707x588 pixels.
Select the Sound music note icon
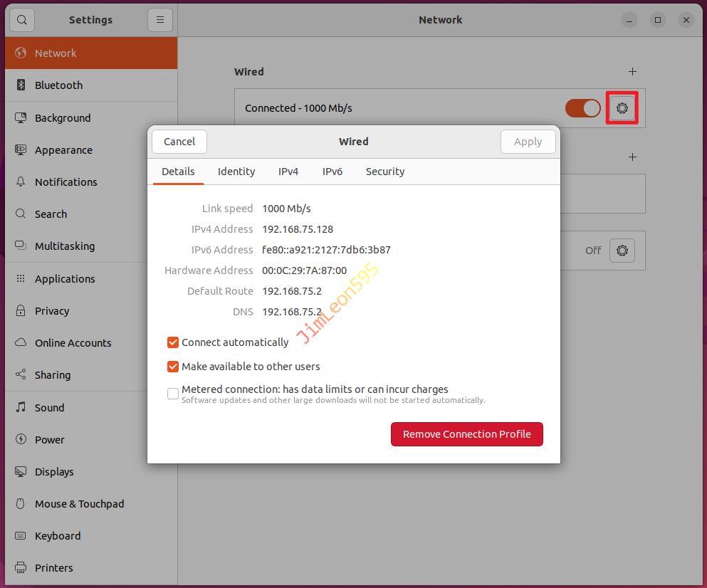(x=21, y=408)
